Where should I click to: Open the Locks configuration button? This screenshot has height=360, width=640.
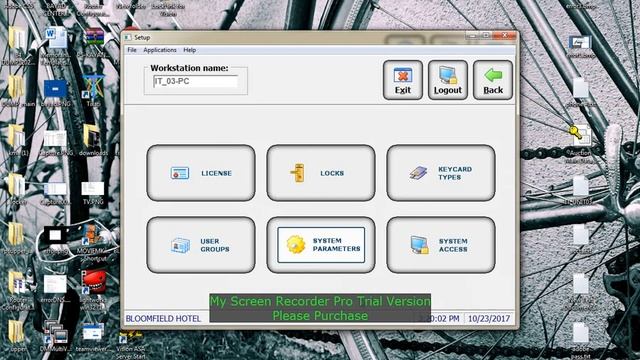321,173
